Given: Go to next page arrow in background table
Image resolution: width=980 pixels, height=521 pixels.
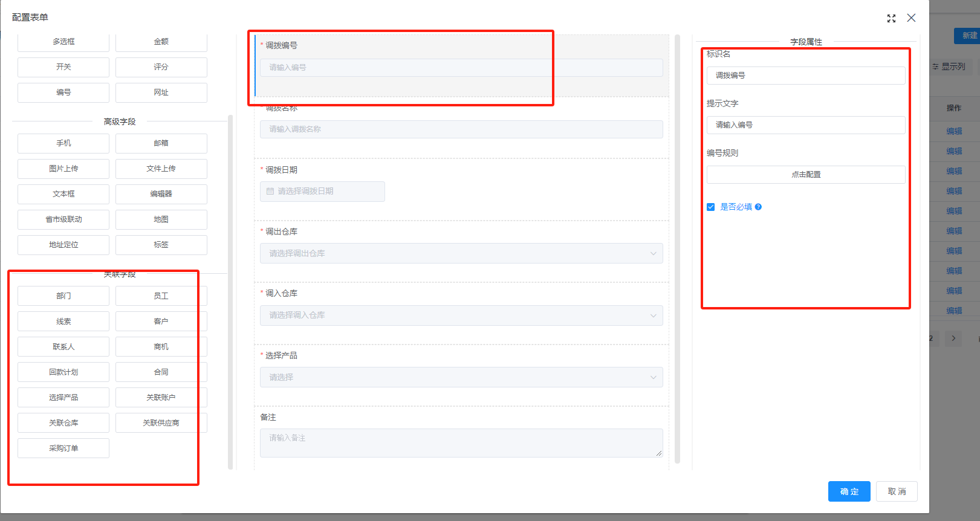Looking at the screenshot, I should tap(953, 338).
